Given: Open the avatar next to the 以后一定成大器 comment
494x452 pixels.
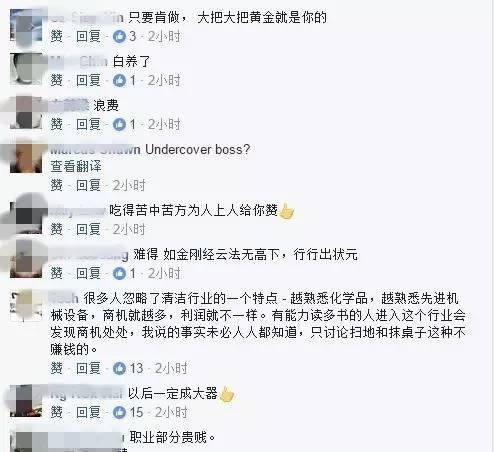Looking at the screenshot, I should pos(26,401).
